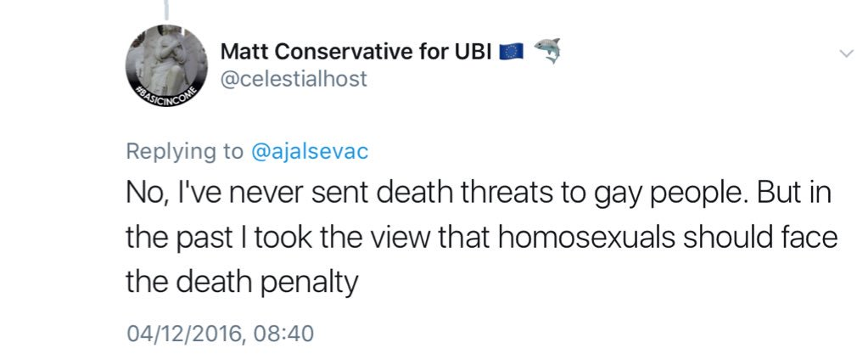Open the @celestialhost handle
Image resolution: width=868 pixels, height=359 pixels.
294,78
